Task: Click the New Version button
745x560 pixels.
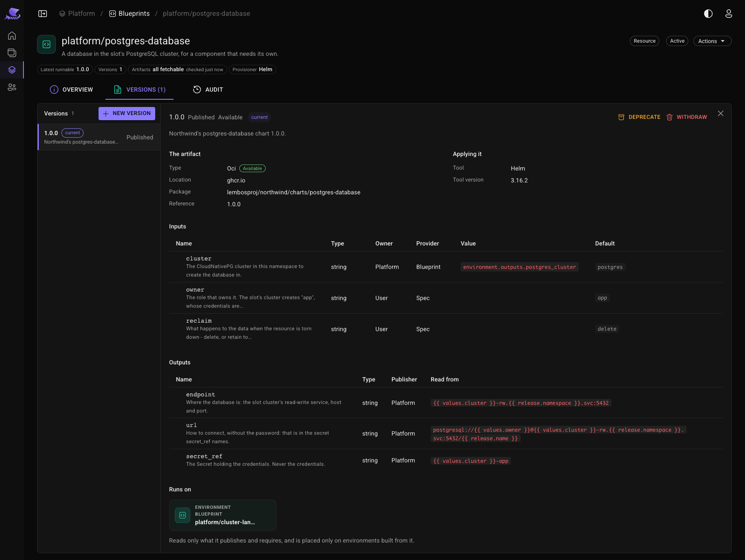Action: click(127, 113)
